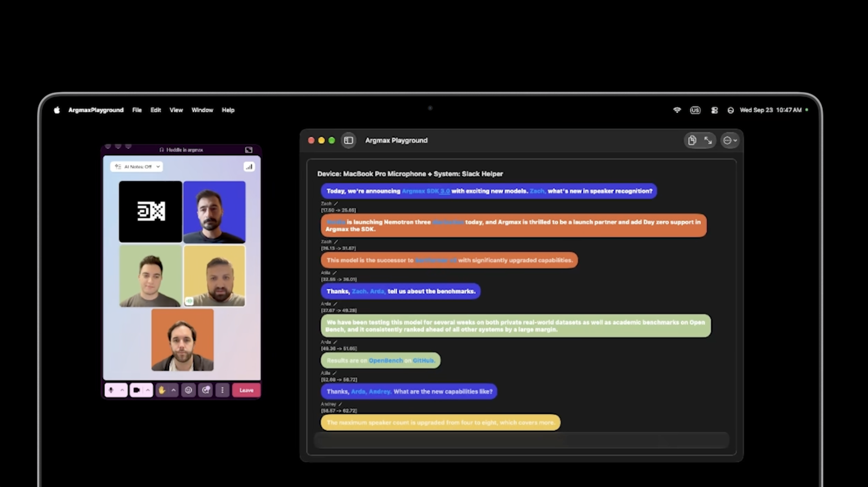The image size is (868, 487).
Task: Open the File menu
Action: tap(137, 110)
